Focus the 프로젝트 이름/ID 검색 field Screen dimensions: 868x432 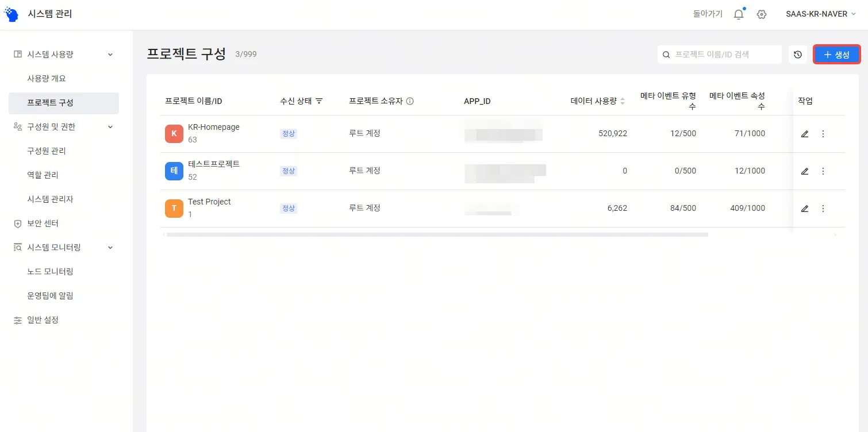click(720, 55)
